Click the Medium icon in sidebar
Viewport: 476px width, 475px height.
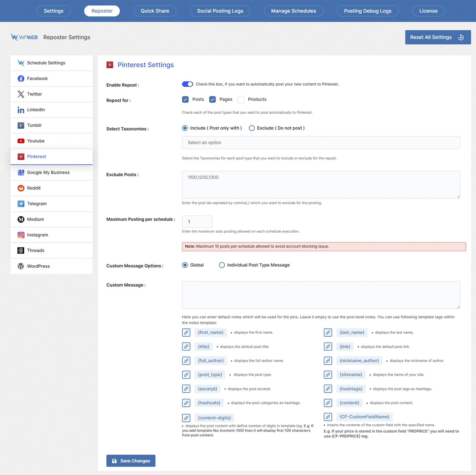(x=21, y=219)
